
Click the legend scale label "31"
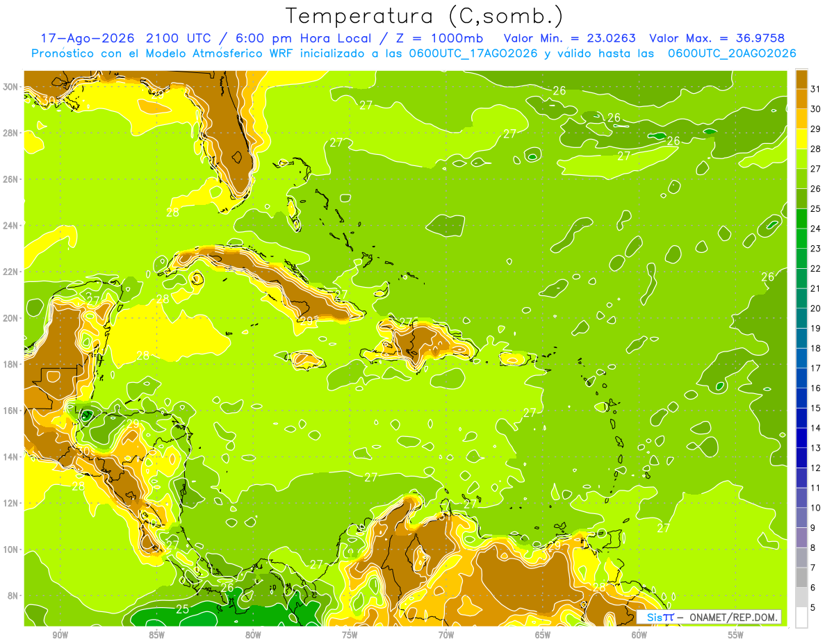pos(816,88)
